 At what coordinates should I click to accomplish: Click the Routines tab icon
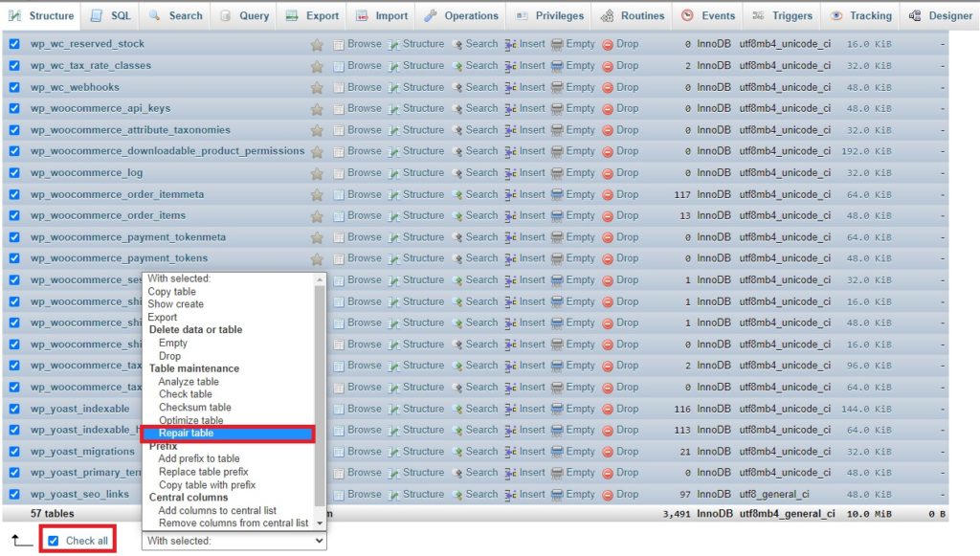point(607,15)
